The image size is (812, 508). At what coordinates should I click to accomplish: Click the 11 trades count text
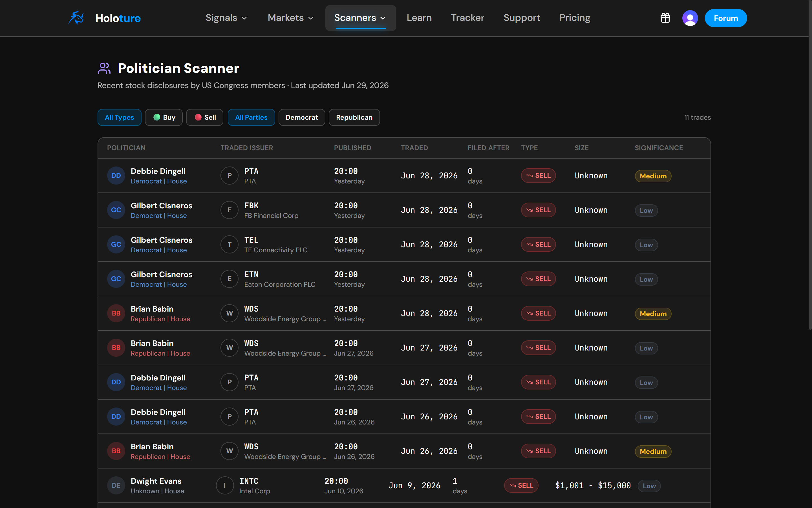pos(698,117)
